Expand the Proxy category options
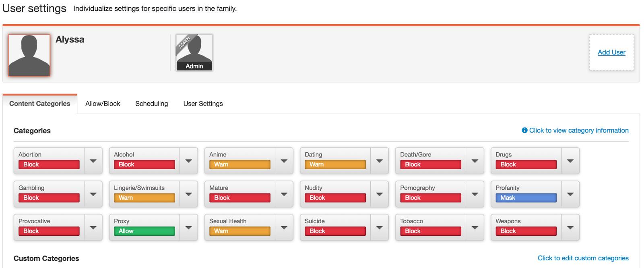The height and width of the screenshot is (268, 644). click(x=188, y=228)
